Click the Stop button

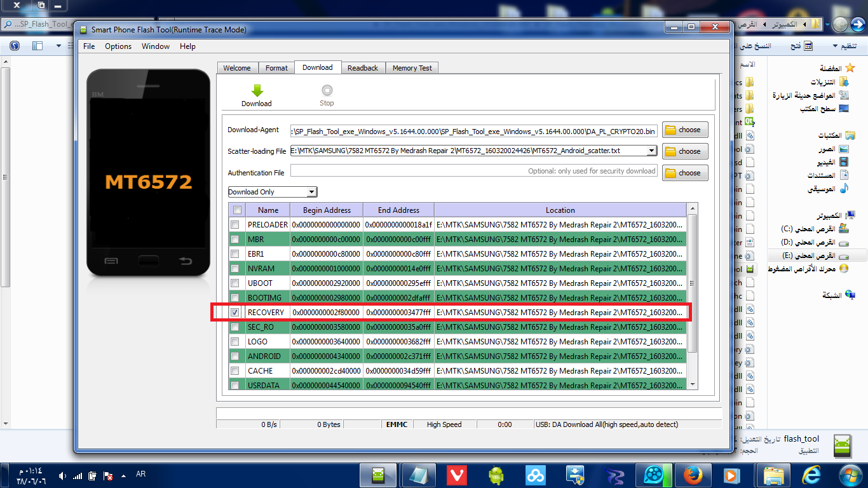(x=327, y=95)
